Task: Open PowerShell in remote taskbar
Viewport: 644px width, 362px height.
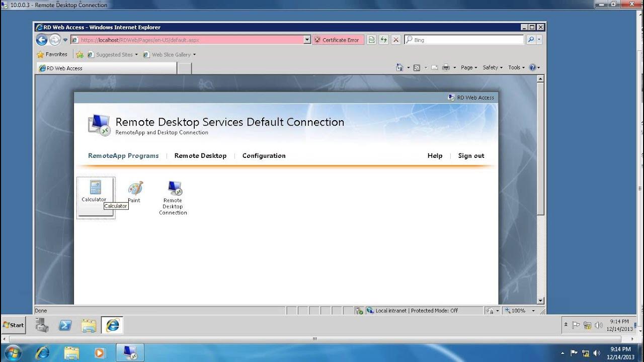Action: coord(65,325)
